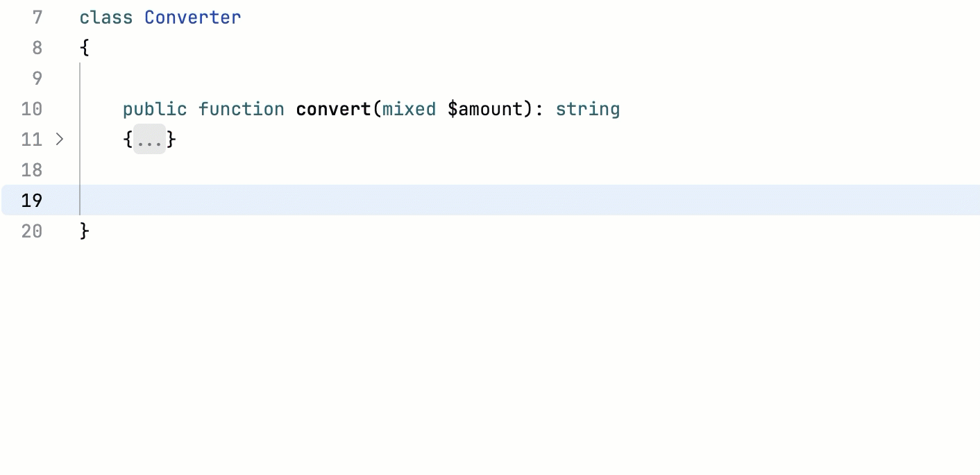Screen dimensions: 980x475
Task: Click the string return type
Action: pos(587,109)
